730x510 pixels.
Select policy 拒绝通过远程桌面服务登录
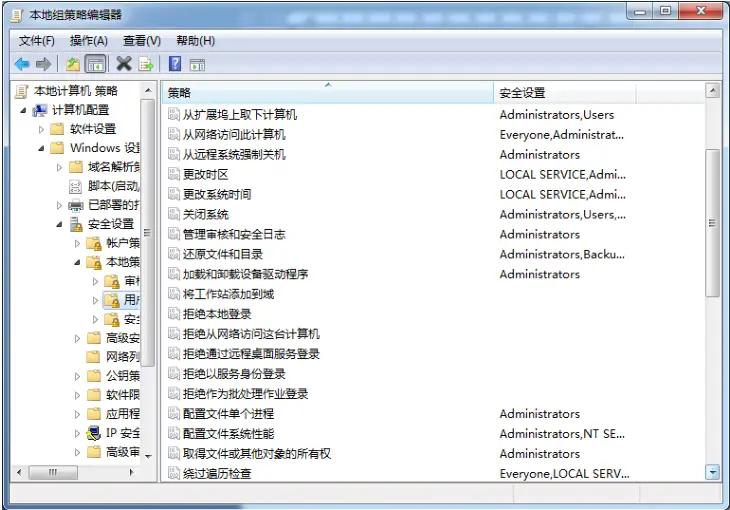point(251,354)
